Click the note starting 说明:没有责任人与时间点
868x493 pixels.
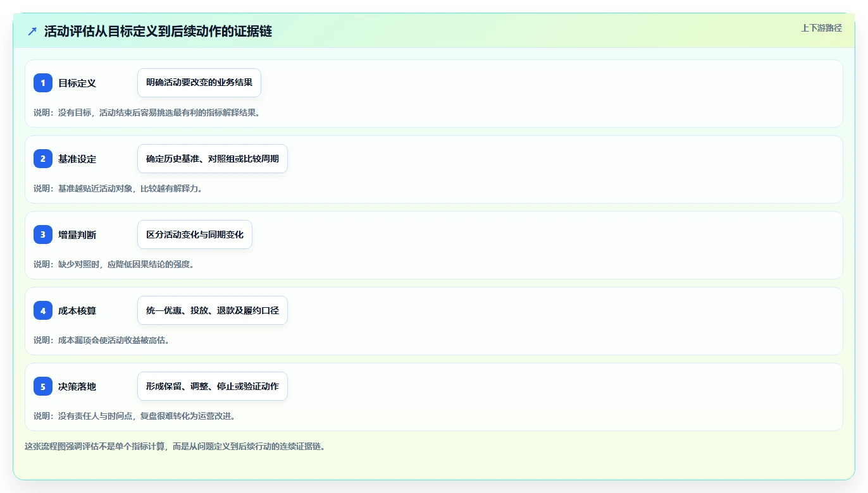134,416
